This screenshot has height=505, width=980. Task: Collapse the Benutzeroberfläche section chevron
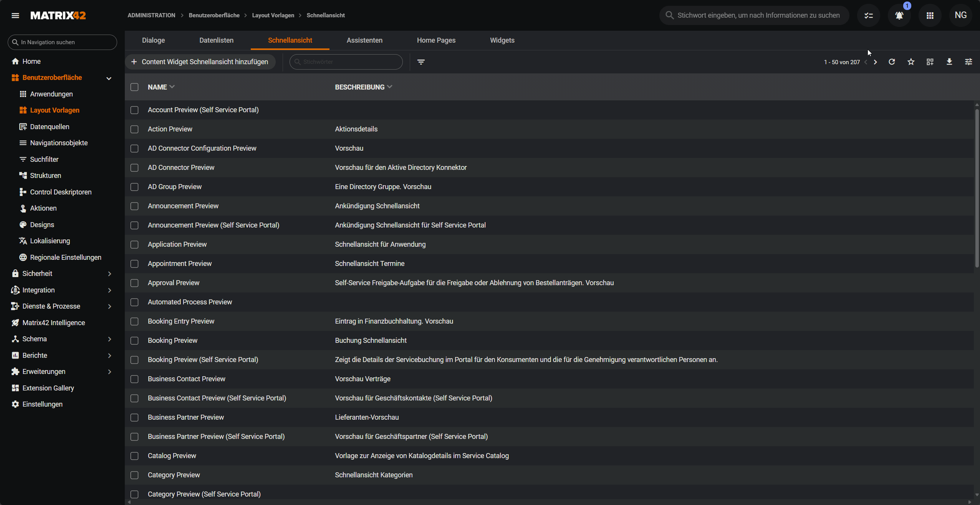tap(109, 78)
